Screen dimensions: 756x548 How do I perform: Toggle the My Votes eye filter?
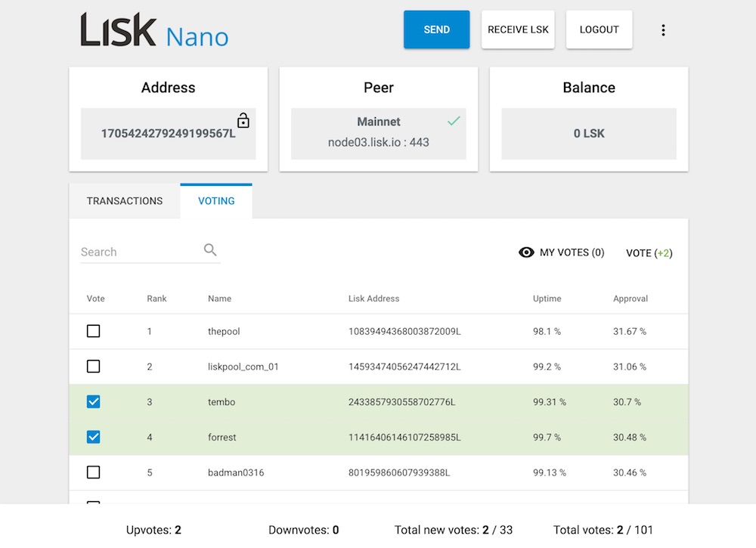coord(561,252)
